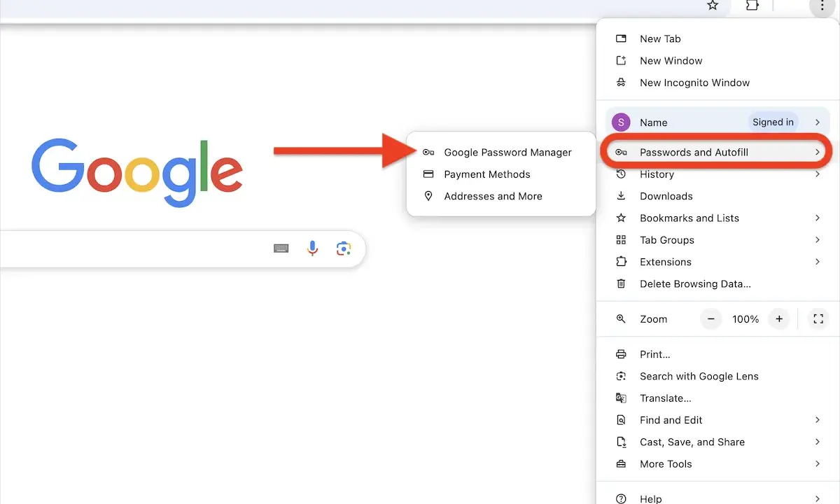Image resolution: width=840 pixels, height=504 pixels.
Task: Open Downloads from the menu
Action: pos(717,197)
